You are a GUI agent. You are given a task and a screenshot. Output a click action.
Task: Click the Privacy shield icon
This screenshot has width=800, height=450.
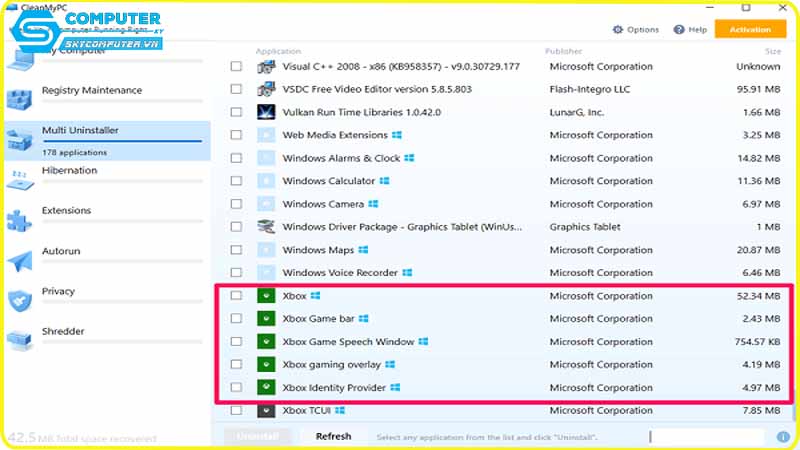(x=20, y=300)
